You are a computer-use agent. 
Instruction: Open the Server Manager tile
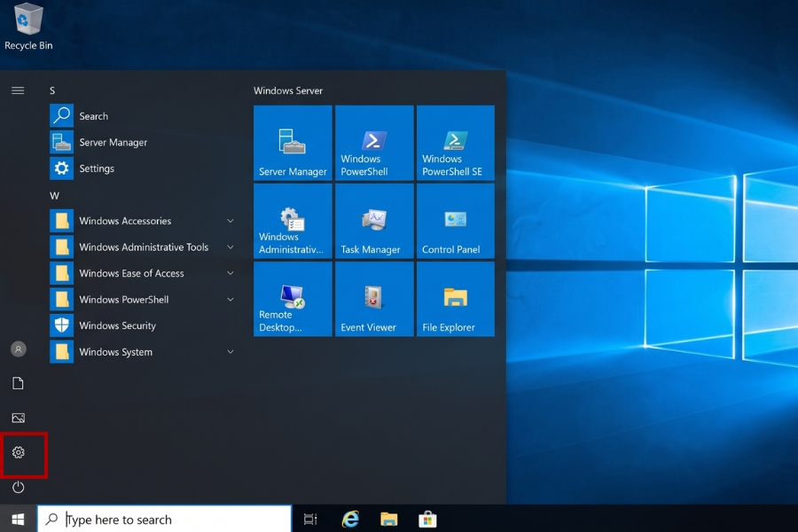point(293,143)
